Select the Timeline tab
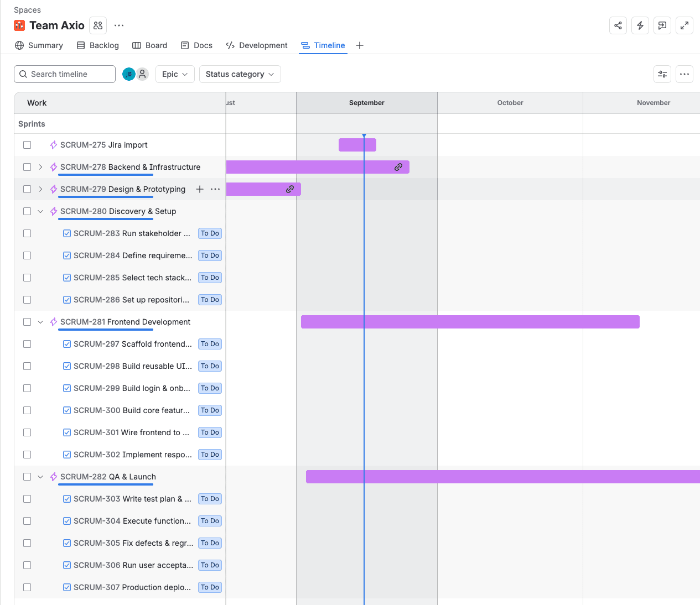This screenshot has height=605, width=700. coord(323,45)
